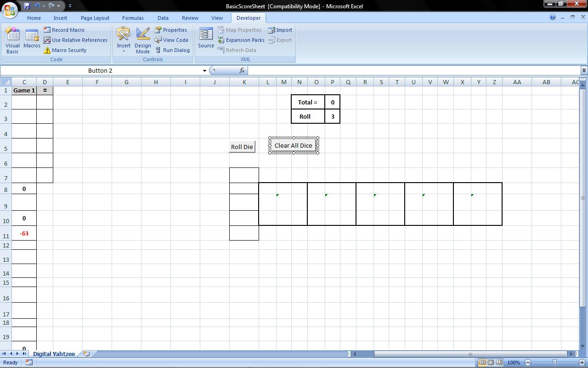Click the horizontal scrollbar thumb
Image resolution: width=588 pixels, height=368 pixels.
point(470,354)
